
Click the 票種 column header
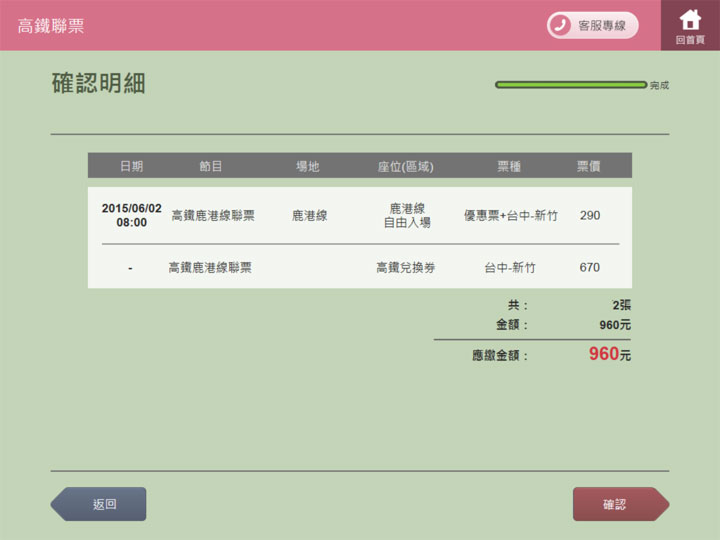(509, 166)
